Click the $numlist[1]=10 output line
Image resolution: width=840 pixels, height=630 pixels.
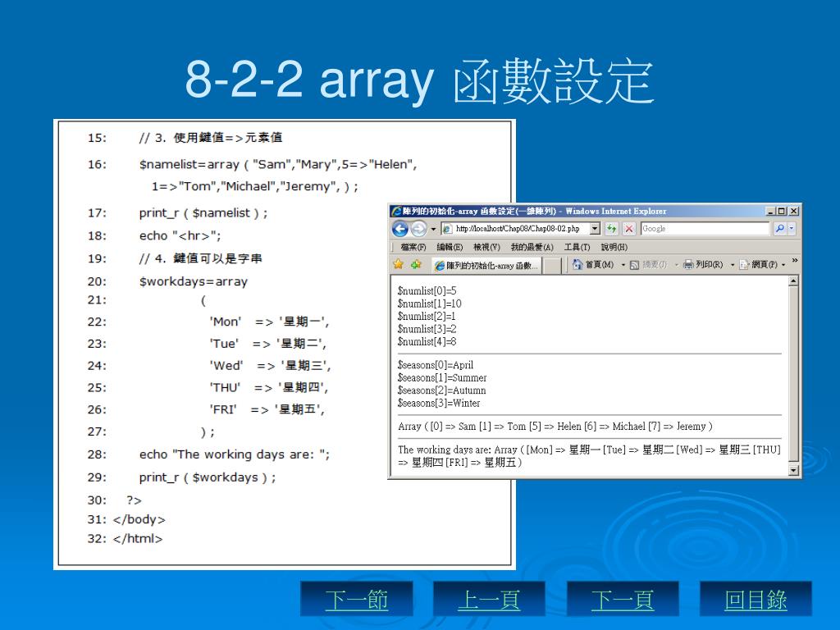430,304
